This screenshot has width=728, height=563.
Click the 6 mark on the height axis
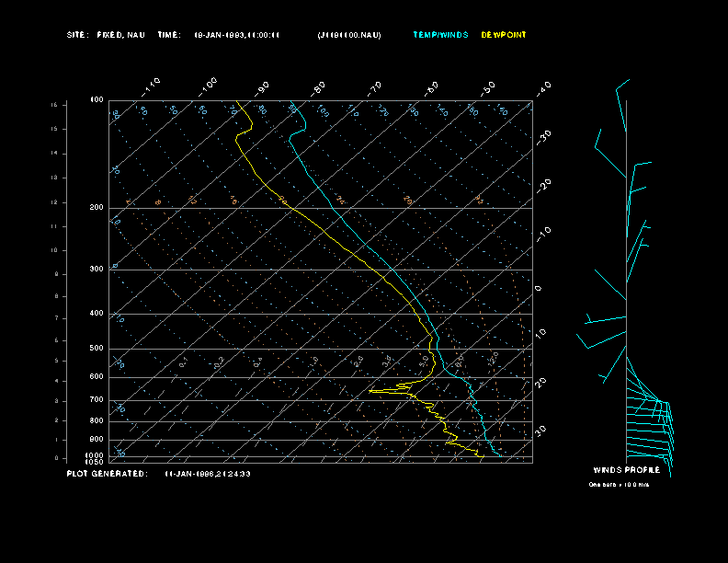[x=57, y=340]
